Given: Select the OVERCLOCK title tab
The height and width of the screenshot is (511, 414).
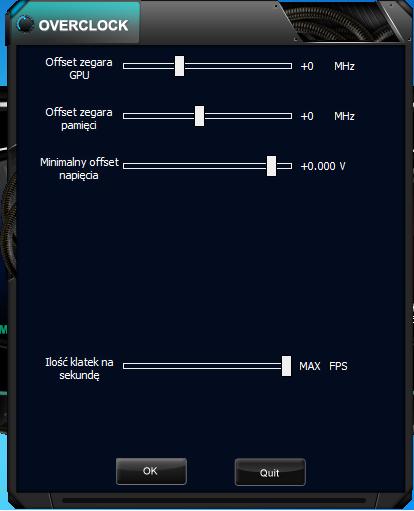Looking at the screenshot, I should [76, 23].
